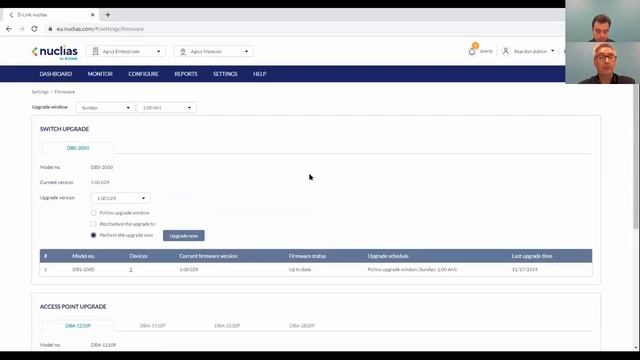Open the SETTINGS menu
The height and width of the screenshot is (360, 640).
tap(225, 74)
